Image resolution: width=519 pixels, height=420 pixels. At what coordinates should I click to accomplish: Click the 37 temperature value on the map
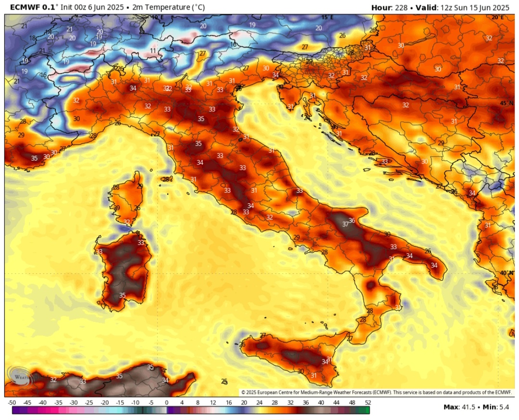pos(345,224)
